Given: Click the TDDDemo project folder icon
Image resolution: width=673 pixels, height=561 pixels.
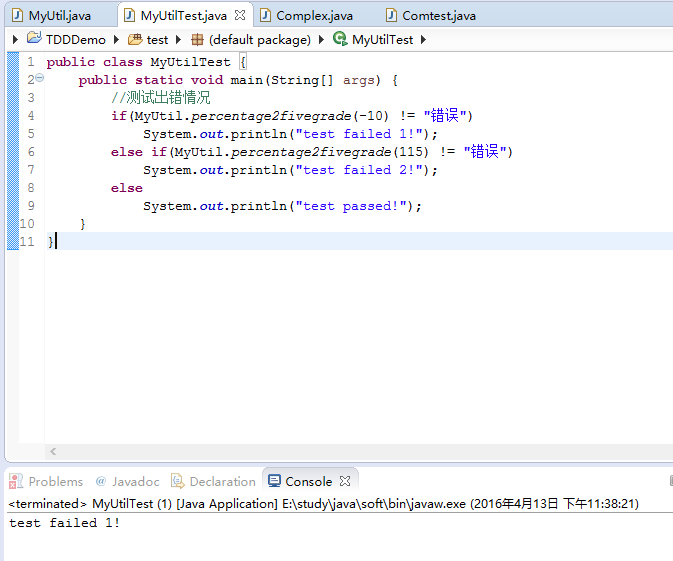Looking at the screenshot, I should pyautogui.click(x=34, y=38).
